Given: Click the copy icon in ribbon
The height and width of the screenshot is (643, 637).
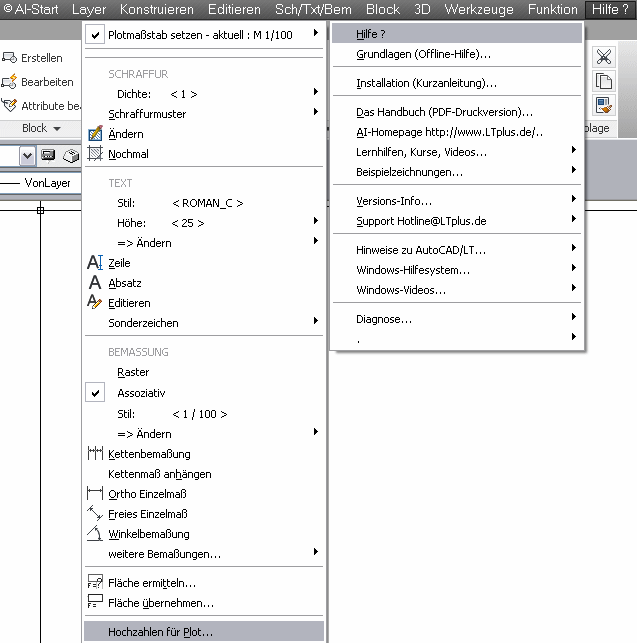Looking at the screenshot, I should 604,81.
